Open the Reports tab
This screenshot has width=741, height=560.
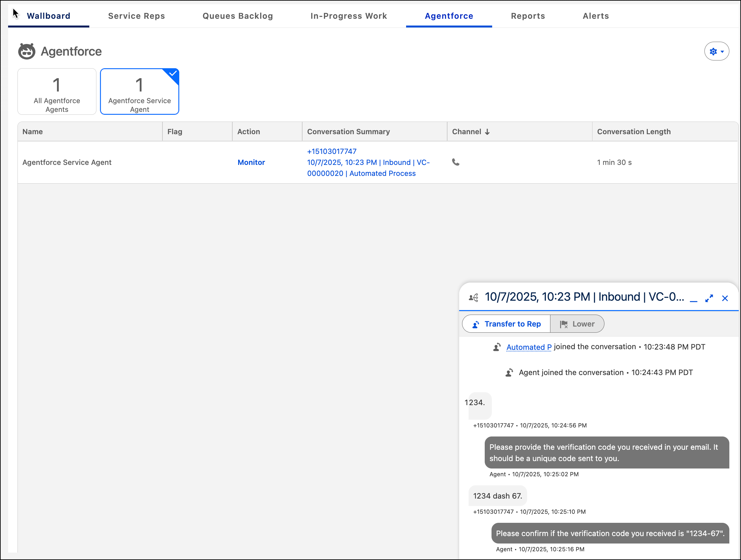tap(528, 16)
